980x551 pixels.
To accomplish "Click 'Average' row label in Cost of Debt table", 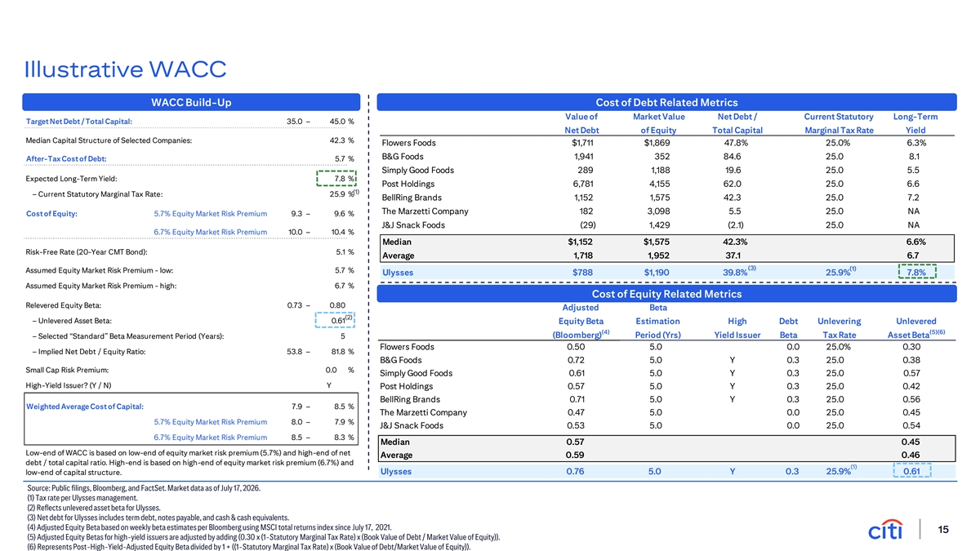I will pos(398,256).
